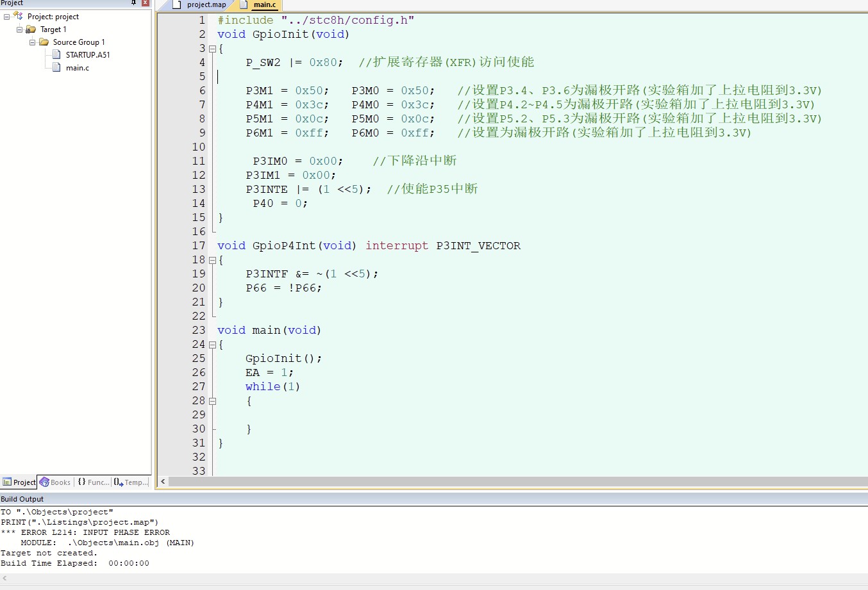Click the Project tab icon at panel bottom

7,482
